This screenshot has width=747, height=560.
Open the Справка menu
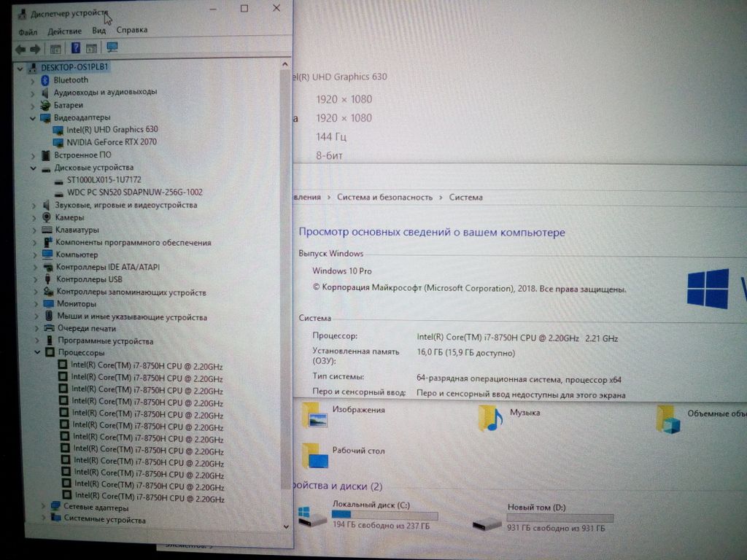[x=131, y=30]
